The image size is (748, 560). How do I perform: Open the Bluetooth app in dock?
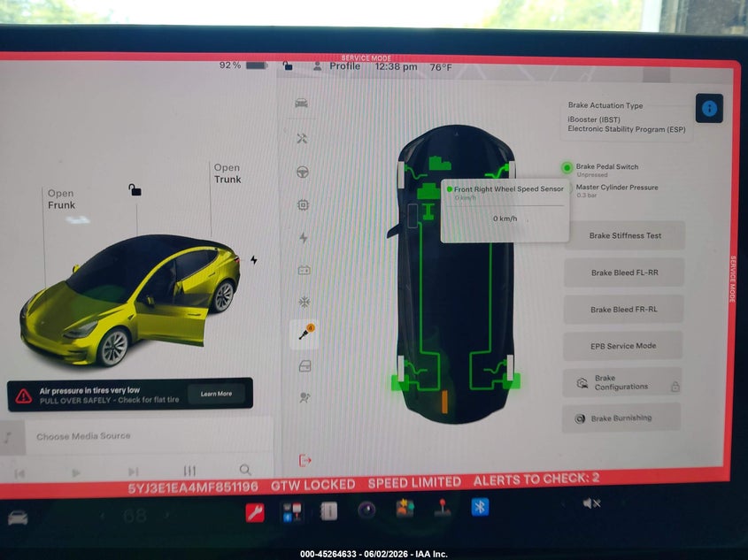point(480,507)
